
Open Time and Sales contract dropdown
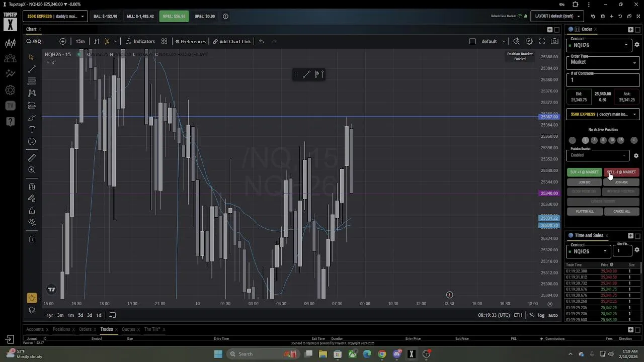(x=588, y=251)
